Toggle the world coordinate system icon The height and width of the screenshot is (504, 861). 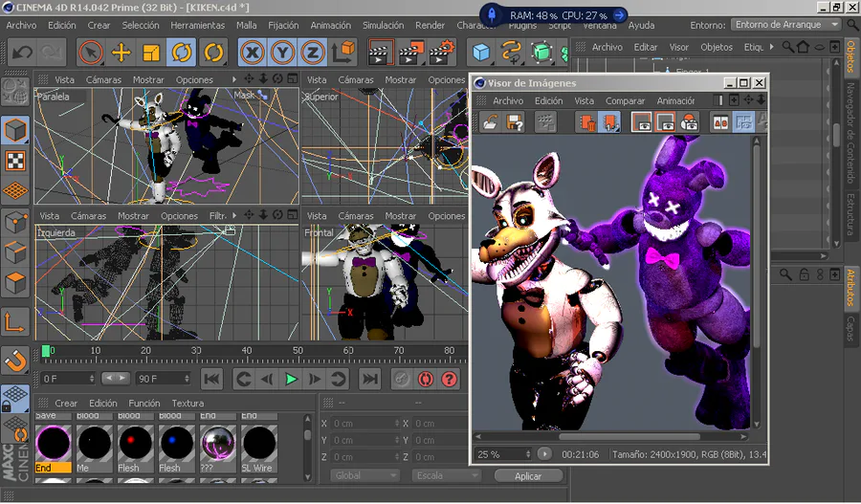pos(343,53)
